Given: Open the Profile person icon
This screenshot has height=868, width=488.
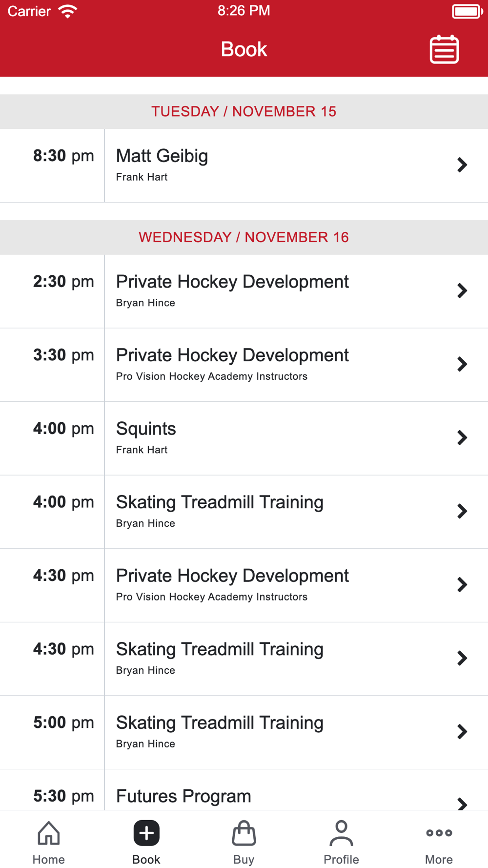Looking at the screenshot, I should 342,833.
